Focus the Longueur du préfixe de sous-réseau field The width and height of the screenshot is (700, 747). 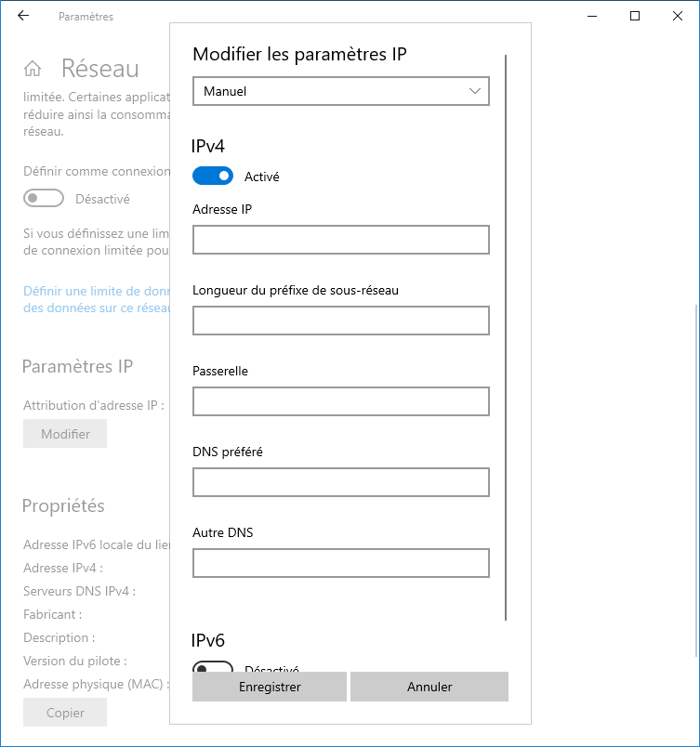[341, 321]
